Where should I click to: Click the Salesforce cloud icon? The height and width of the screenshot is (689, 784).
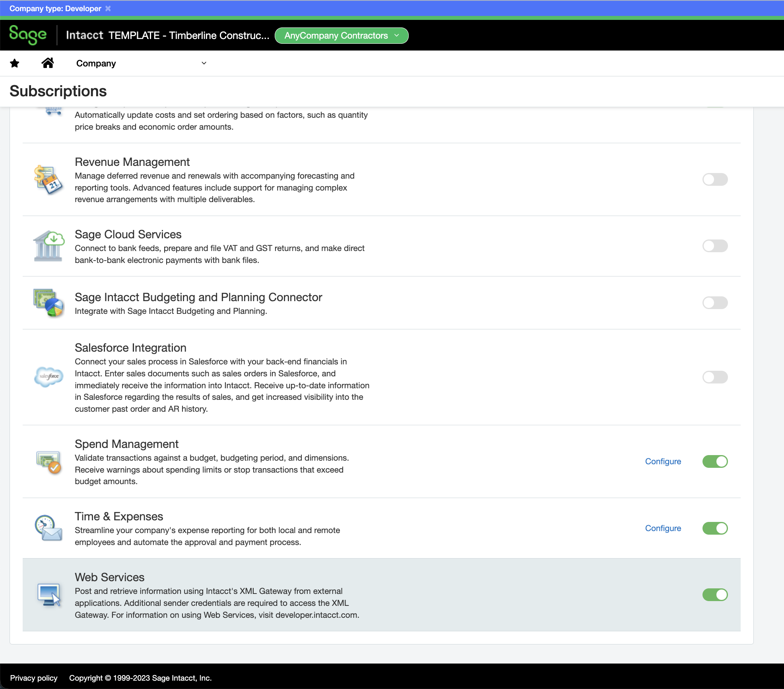pos(49,377)
